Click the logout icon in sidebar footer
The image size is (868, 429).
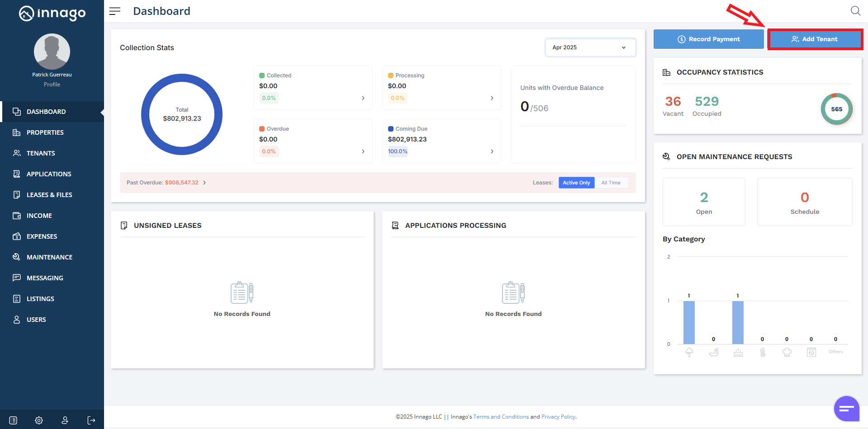click(91, 420)
